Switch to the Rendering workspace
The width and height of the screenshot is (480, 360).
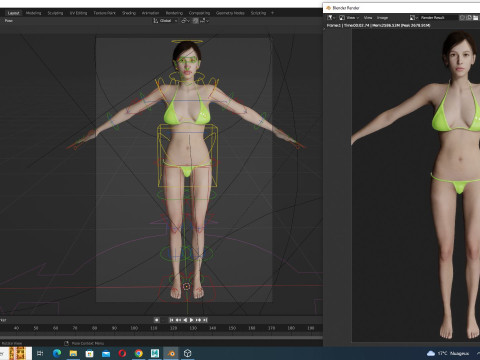click(x=174, y=13)
